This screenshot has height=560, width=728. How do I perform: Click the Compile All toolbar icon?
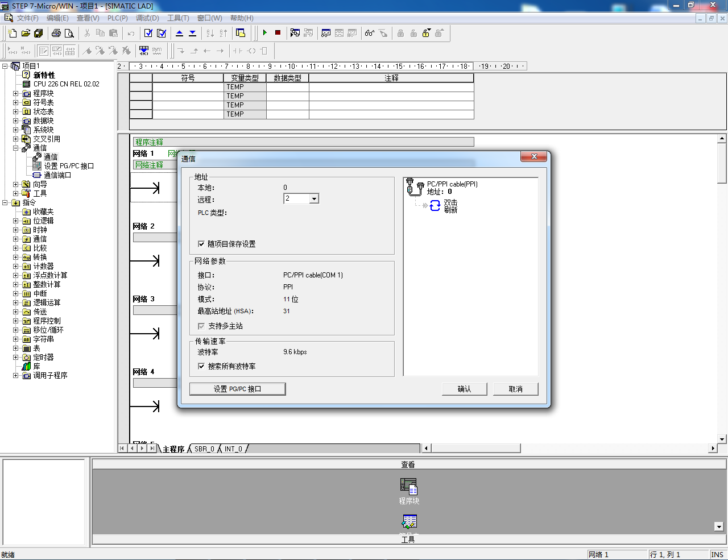click(162, 33)
